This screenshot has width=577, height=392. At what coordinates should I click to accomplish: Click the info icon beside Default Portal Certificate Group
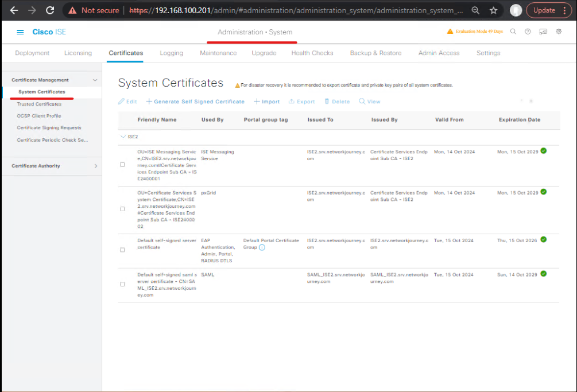point(262,247)
